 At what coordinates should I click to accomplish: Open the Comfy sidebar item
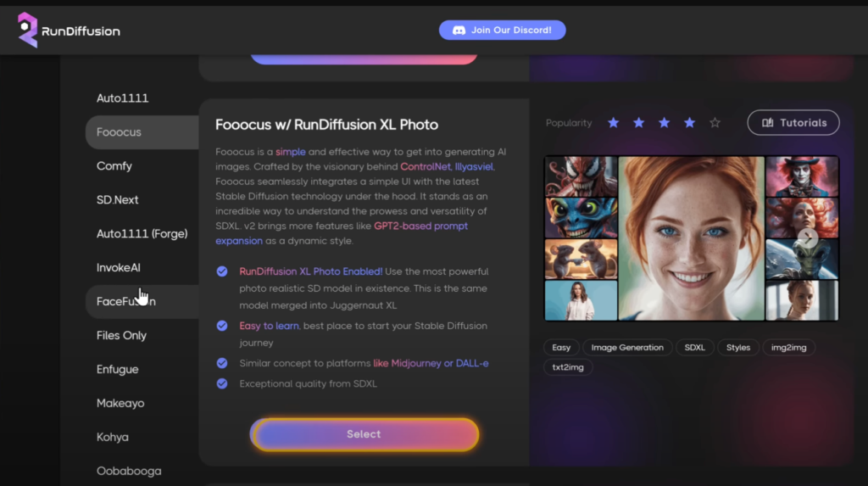pos(142,165)
